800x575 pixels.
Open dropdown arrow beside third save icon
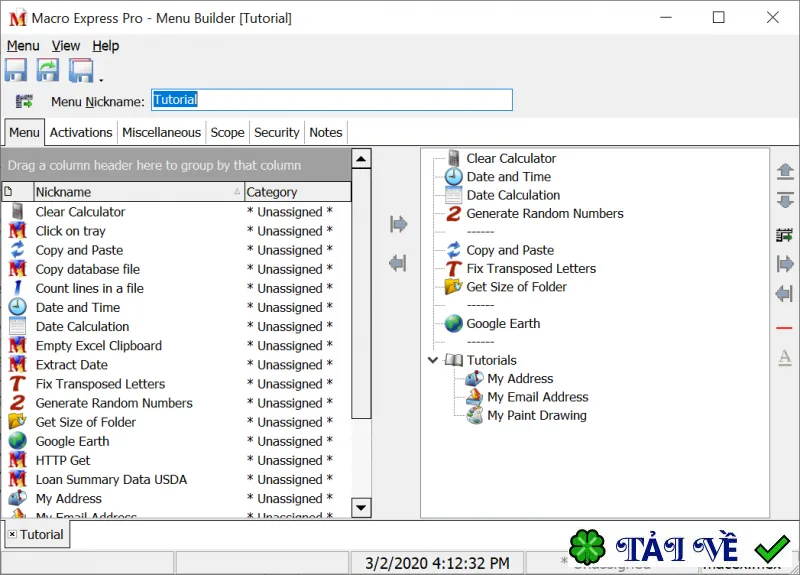click(101, 80)
